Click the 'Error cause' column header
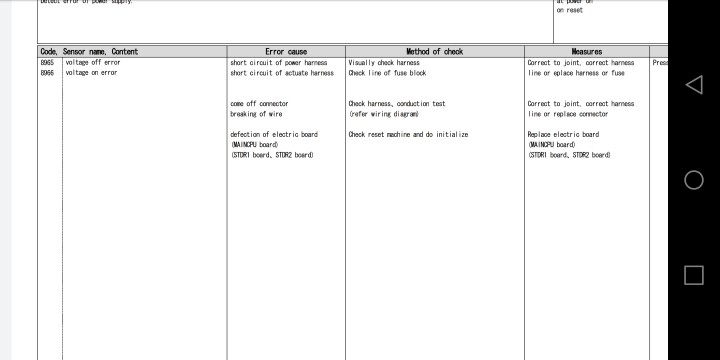720x360 pixels. click(286, 51)
